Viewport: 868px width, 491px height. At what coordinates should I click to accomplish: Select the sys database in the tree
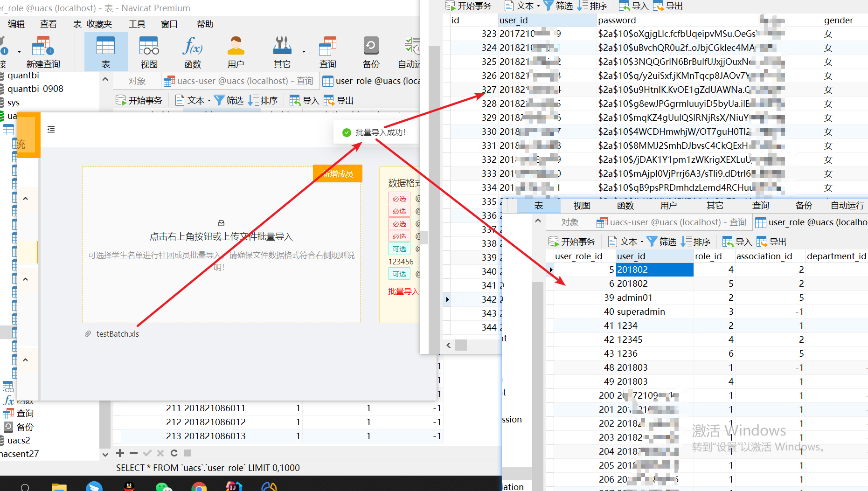(x=14, y=102)
